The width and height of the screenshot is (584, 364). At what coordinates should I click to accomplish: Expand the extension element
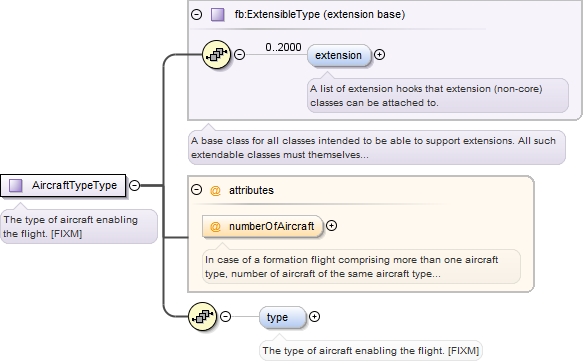[379, 55]
